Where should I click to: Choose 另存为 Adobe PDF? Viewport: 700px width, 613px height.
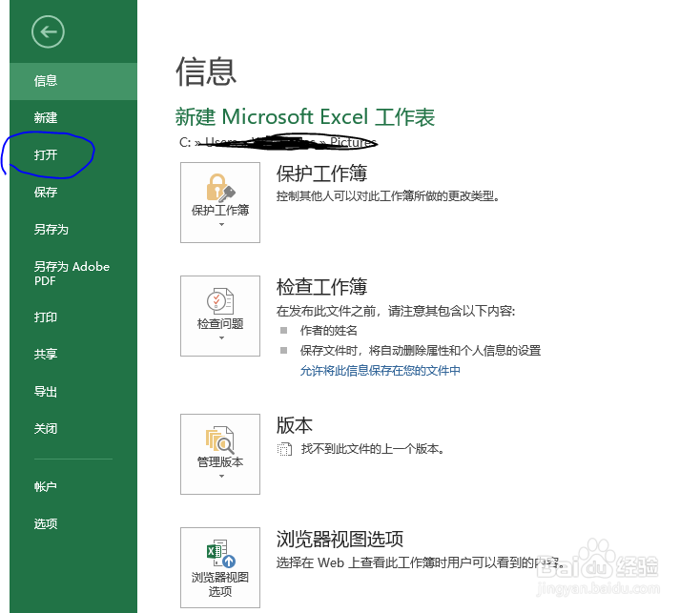[x=73, y=273]
